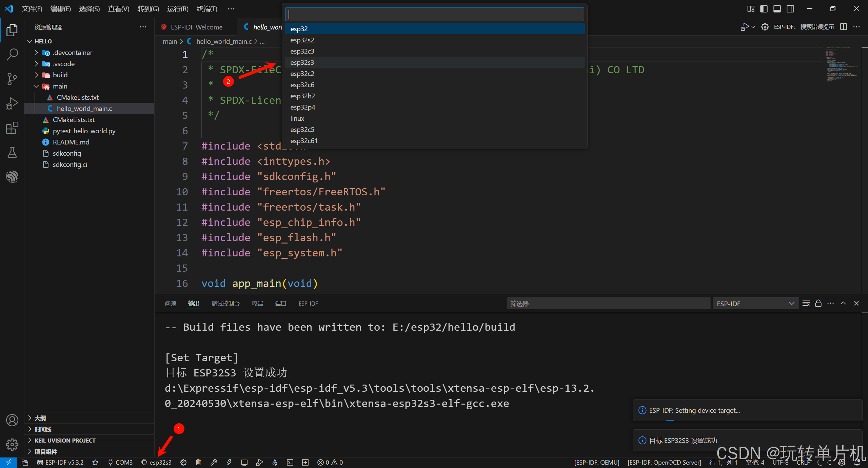Open the 终端(T) menu

tap(206, 8)
